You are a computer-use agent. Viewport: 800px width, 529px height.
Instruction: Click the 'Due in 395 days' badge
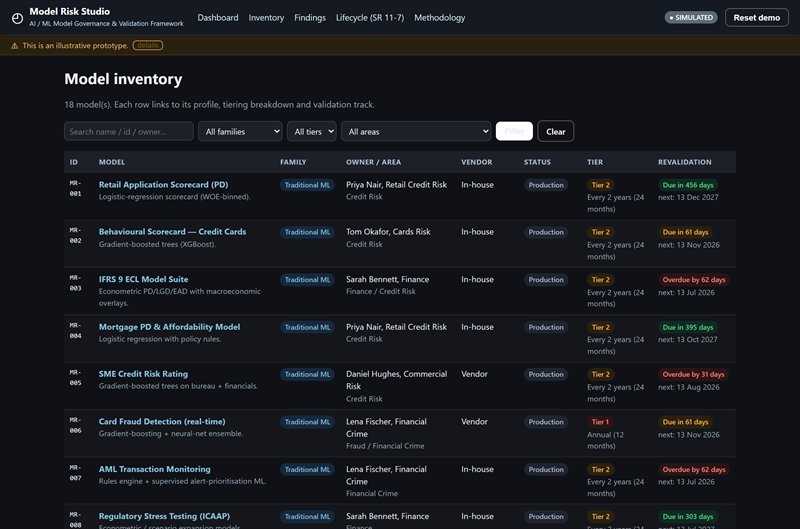pyautogui.click(x=688, y=328)
